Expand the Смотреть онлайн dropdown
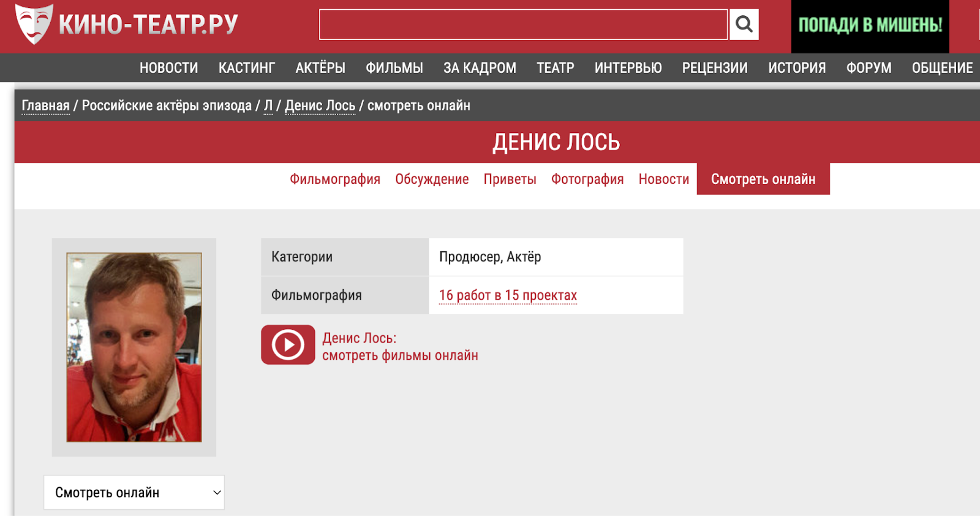Viewport: 980px width, 516px height. [134, 493]
